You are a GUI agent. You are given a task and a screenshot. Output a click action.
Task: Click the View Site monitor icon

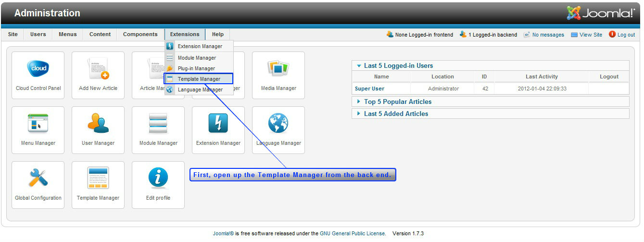[x=574, y=35]
